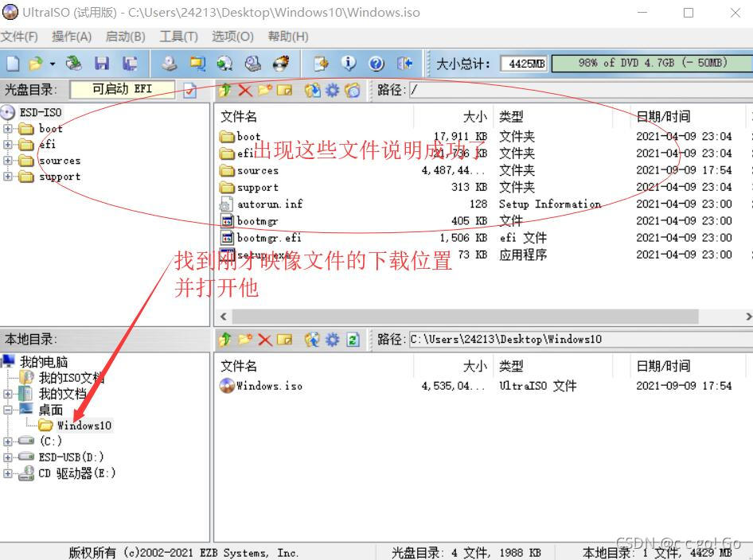Open the 选项(O) menu

click(233, 37)
